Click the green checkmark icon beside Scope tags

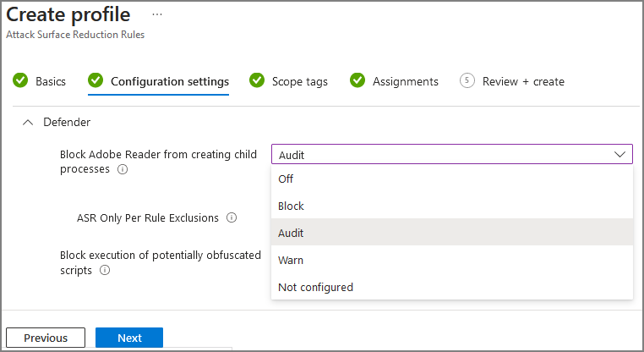(257, 81)
